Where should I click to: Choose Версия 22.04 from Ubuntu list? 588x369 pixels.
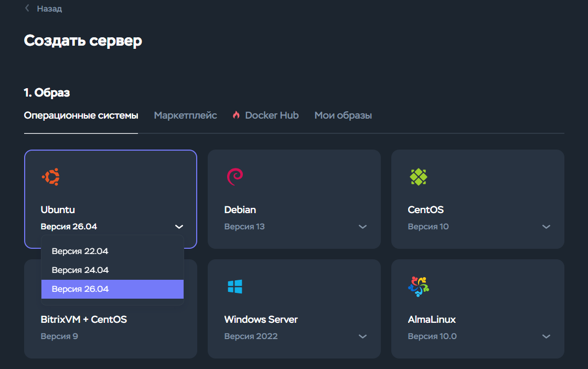point(112,251)
